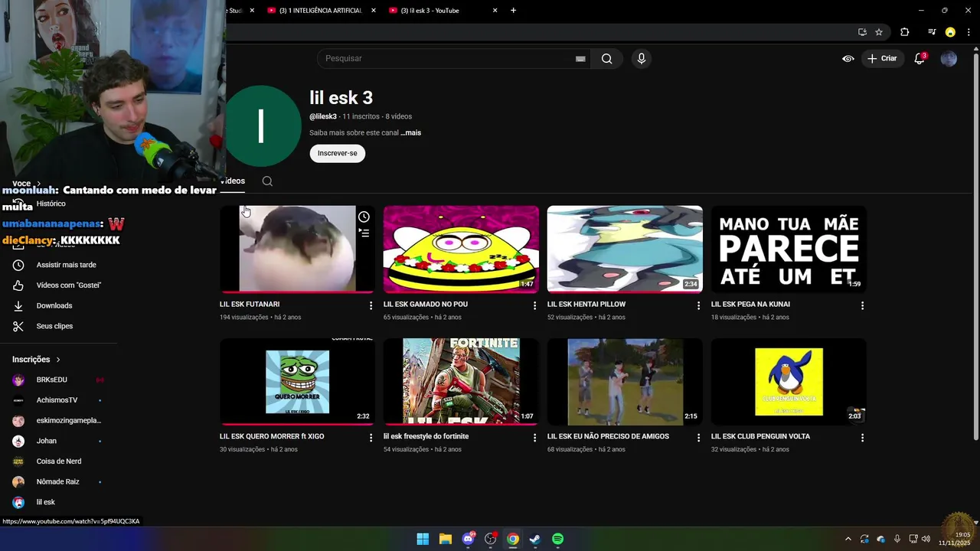Play LIL ESK GAMADO NO POU thumbnail
The image size is (980, 551).
461,249
